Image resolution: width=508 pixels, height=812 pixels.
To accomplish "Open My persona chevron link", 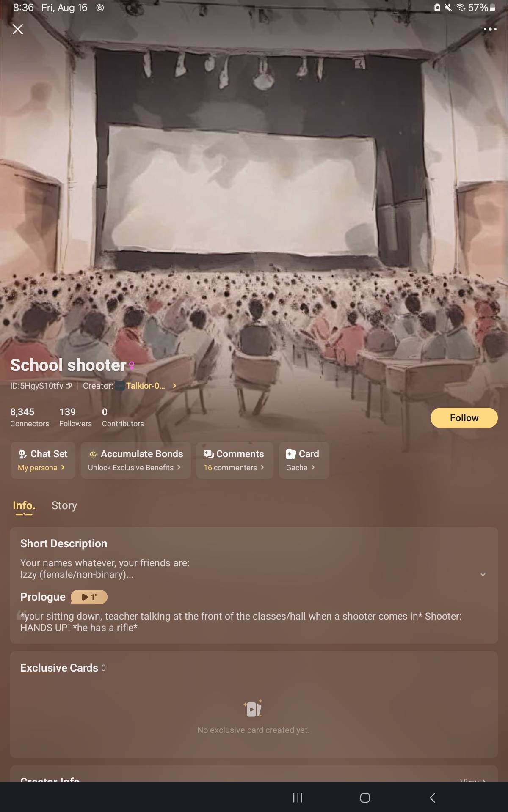I will (63, 467).
